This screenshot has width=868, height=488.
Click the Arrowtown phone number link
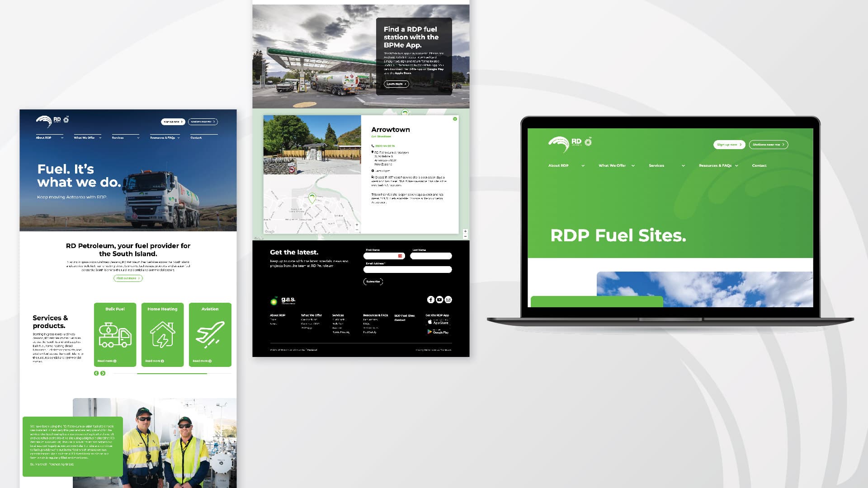point(385,146)
